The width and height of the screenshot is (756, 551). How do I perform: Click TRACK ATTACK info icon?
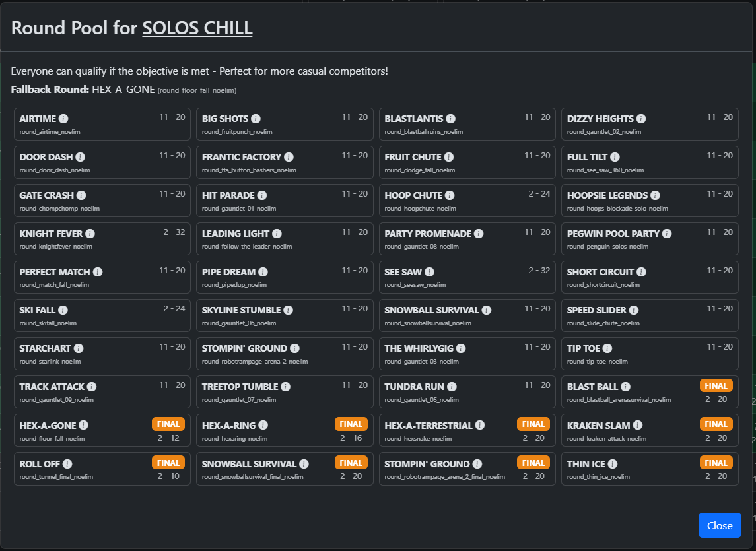click(92, 387)
